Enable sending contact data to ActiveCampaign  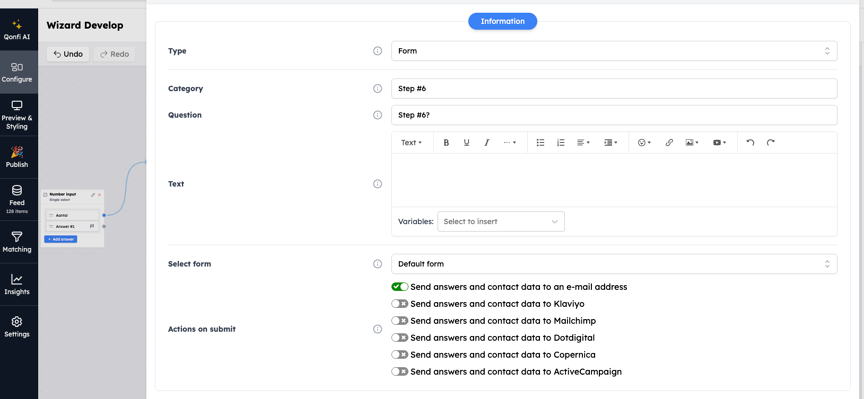coord(399,371)
